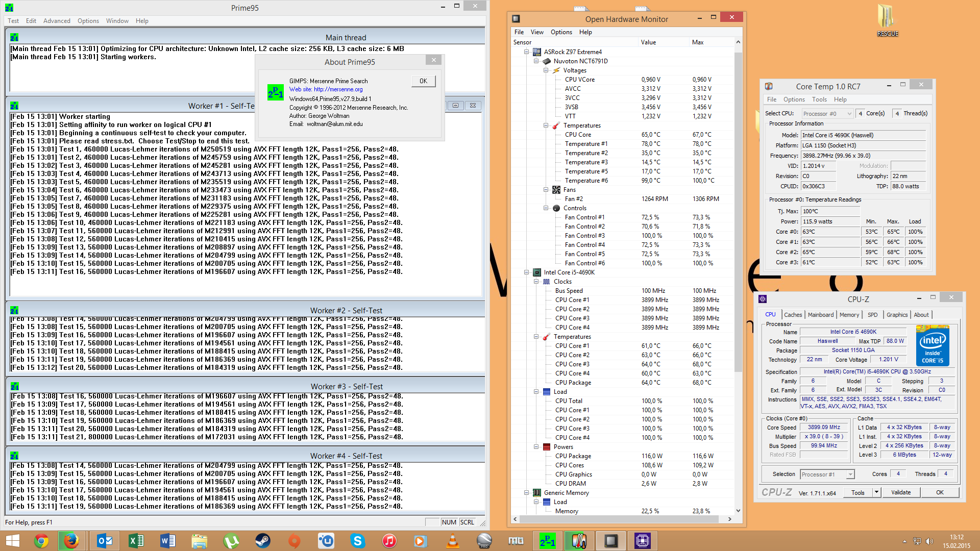Collapse the Voltages tree node

click(x=546, y=70)
